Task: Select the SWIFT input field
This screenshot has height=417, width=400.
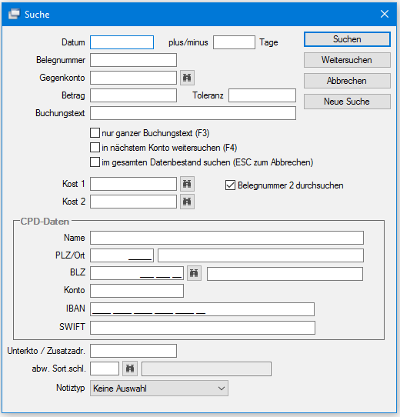Action: click(203, 328)
